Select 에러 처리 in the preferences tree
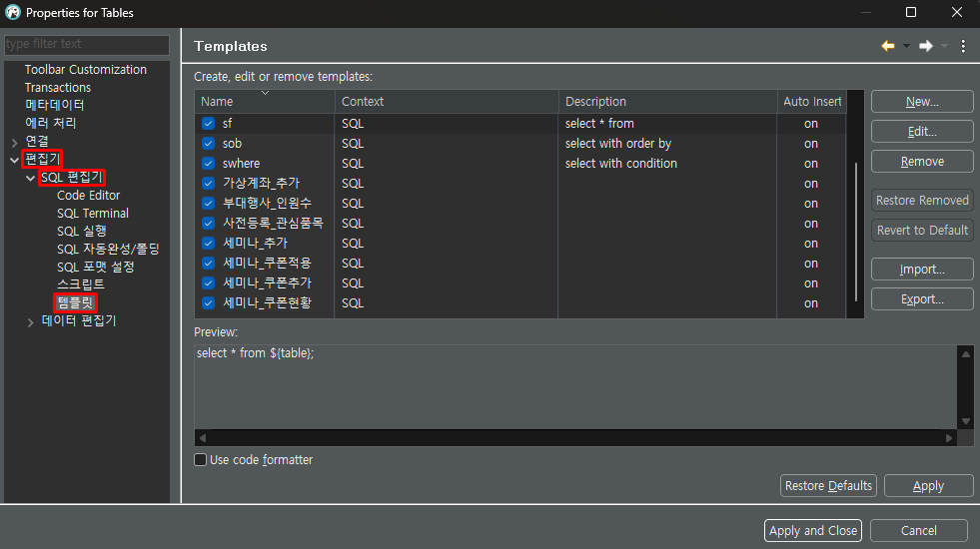Screen dimensions: 980x549 pyautogui.click(x=50, y=123)
